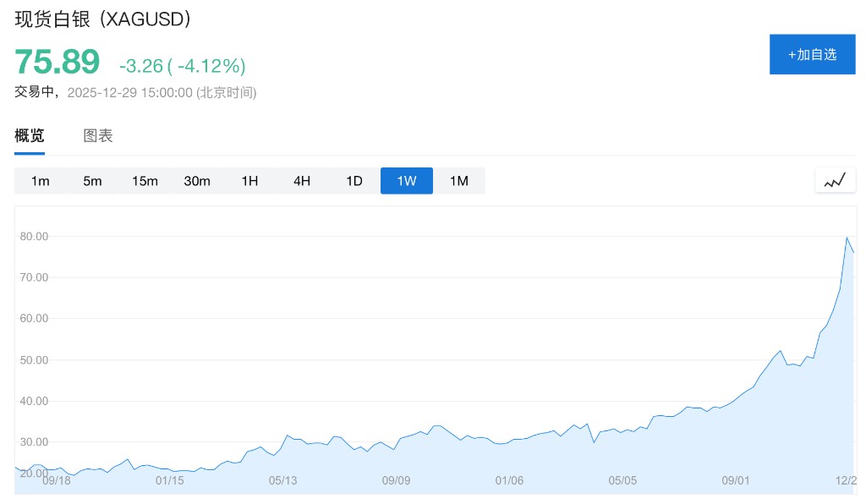Set chart period to 1H
Viewport: 866px width, 504px height.
249,181
